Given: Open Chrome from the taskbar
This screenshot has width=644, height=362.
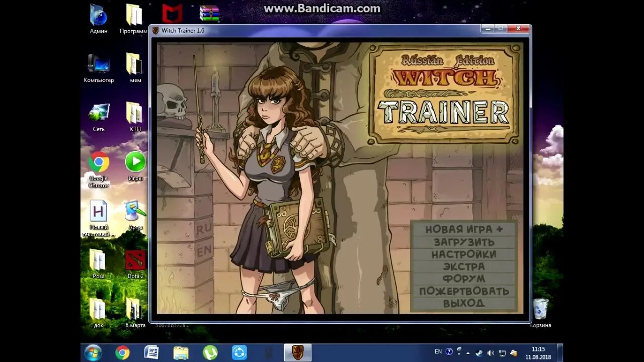Looking at the screenshot, I should point(122,352).
